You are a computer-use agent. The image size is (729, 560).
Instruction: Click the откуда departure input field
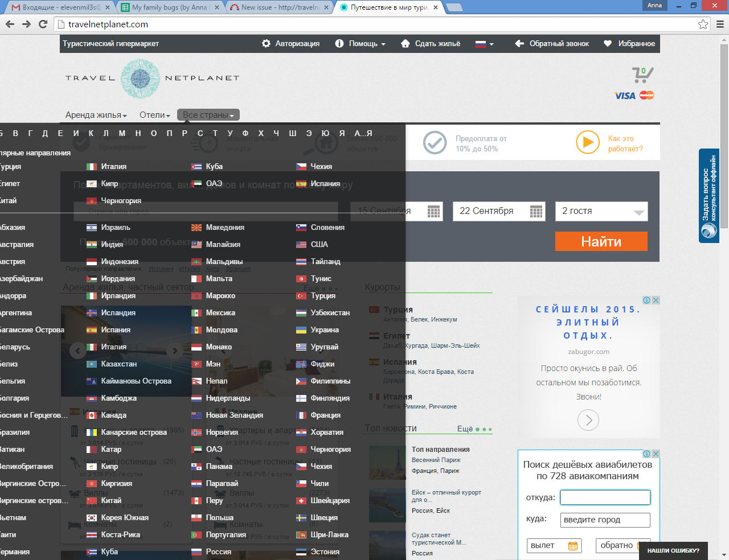click(605, 497)
